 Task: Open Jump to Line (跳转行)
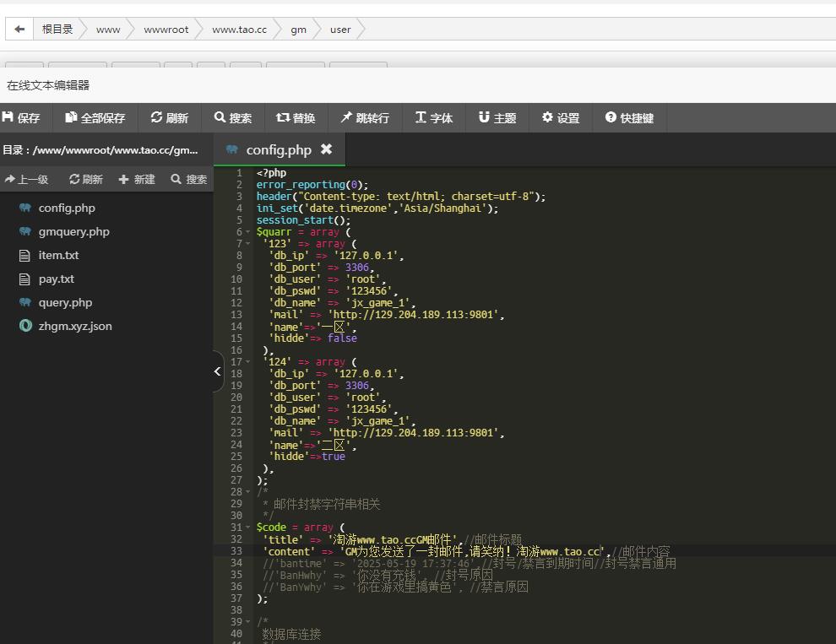[365, 118]
